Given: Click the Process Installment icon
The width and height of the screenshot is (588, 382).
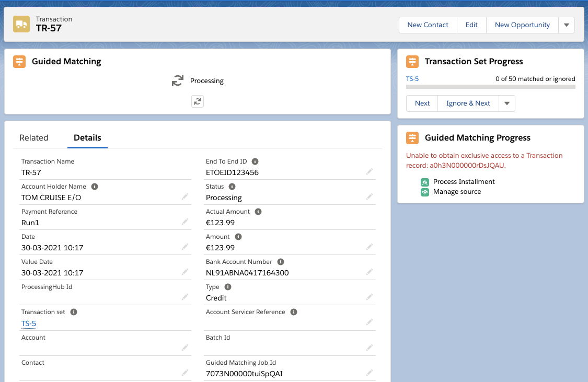Looking at the screenshot, I should point(425,182).
